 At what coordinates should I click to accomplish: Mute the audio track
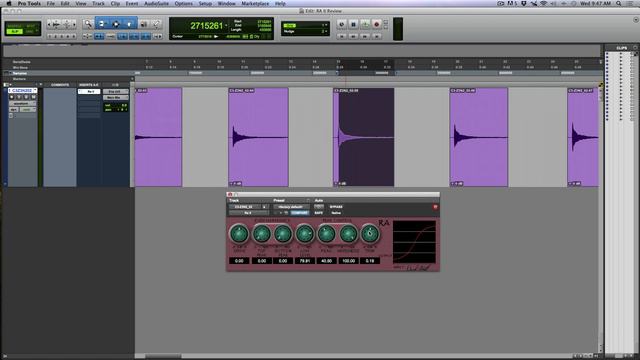[33, 97]
